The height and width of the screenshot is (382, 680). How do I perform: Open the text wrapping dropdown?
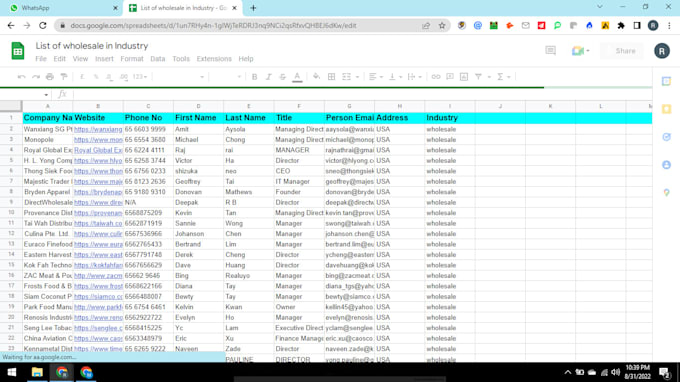coord(415,77)
